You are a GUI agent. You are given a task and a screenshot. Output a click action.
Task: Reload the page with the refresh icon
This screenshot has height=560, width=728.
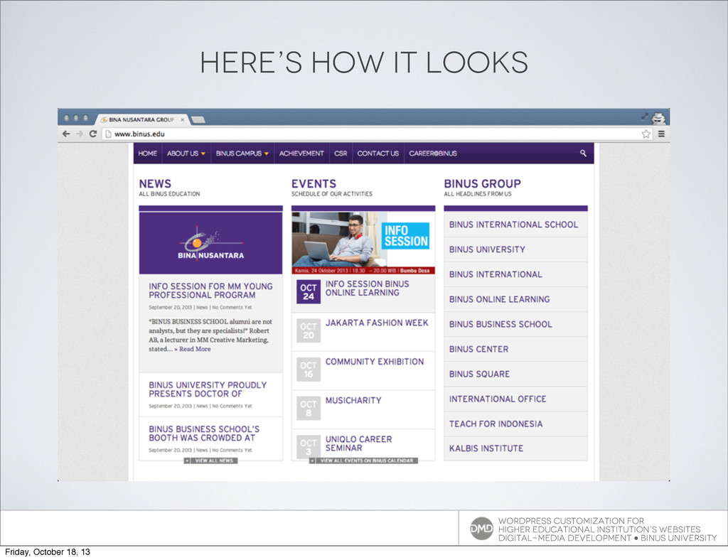tap(93, 134)
